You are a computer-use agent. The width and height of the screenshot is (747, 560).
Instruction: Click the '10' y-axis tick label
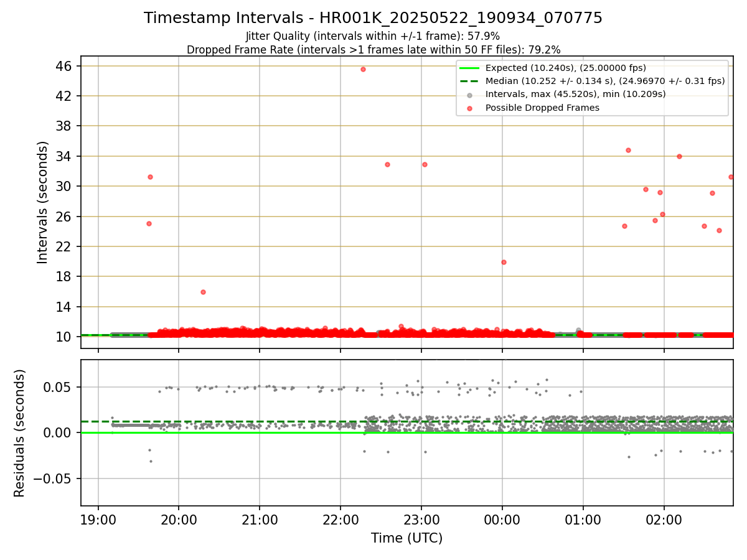pos(65,337)
